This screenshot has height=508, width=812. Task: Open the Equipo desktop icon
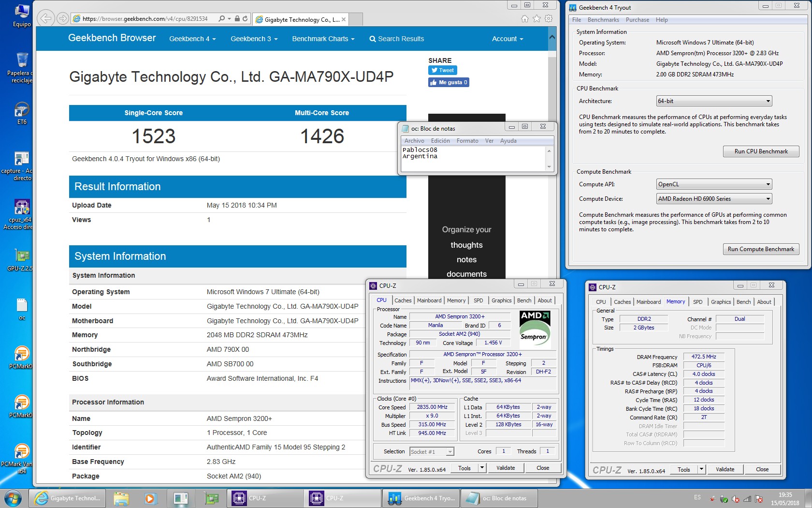(x=22, y=15)
